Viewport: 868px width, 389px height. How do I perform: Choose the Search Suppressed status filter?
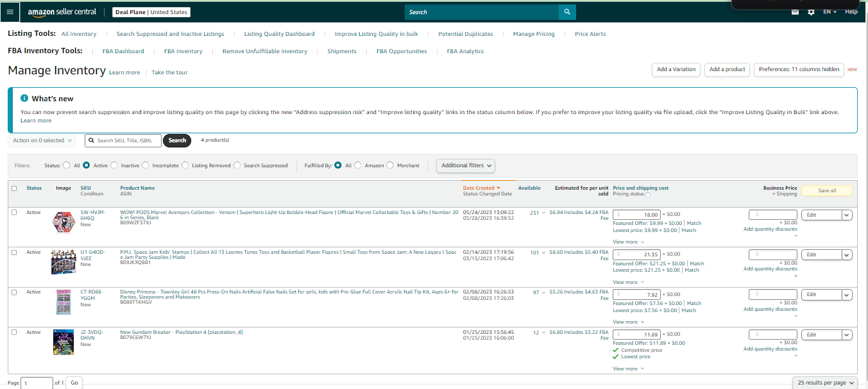click(237, 165)
